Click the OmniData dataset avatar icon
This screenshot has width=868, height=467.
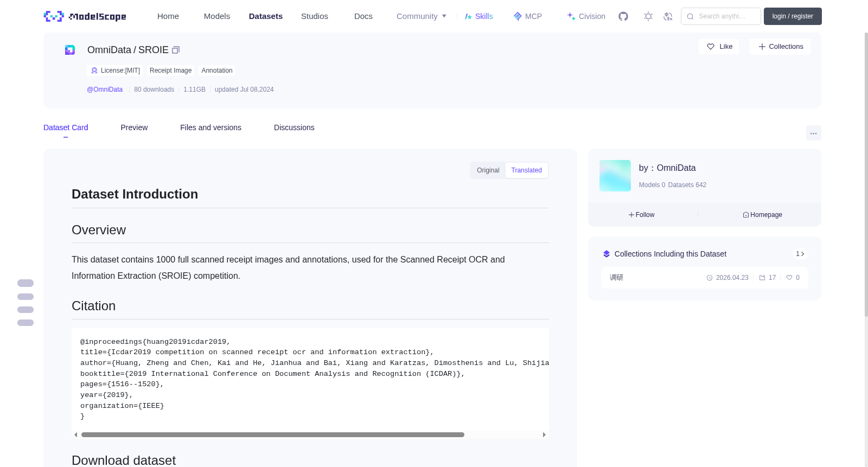click(x=70, y=50)
